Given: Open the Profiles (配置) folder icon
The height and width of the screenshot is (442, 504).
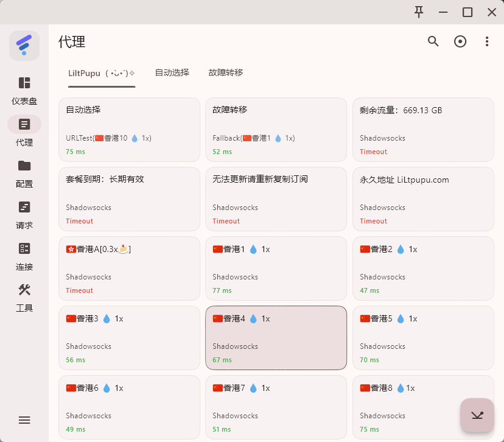Looking at the screenshot, I should 24,166.
